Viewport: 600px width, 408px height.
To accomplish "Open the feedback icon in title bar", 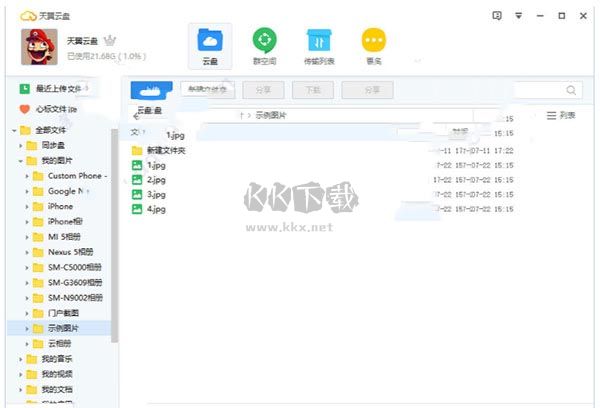I will click(x=497, y=16).
